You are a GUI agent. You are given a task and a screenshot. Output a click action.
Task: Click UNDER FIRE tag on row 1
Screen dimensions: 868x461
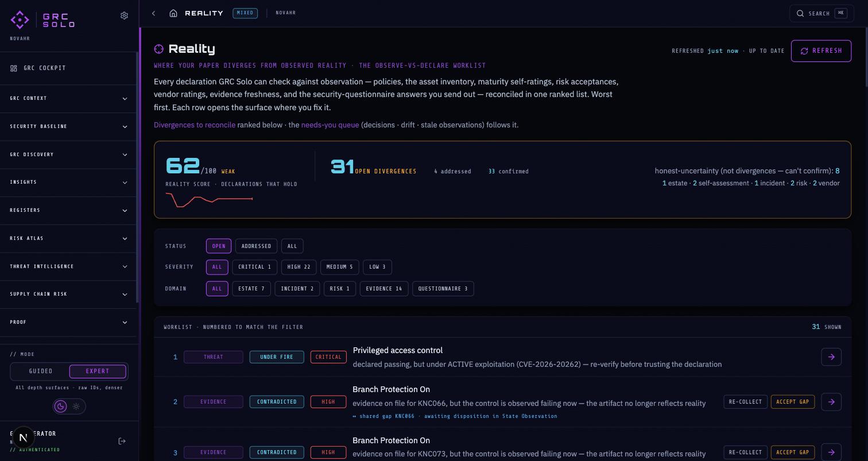click(x=277, y=357)
